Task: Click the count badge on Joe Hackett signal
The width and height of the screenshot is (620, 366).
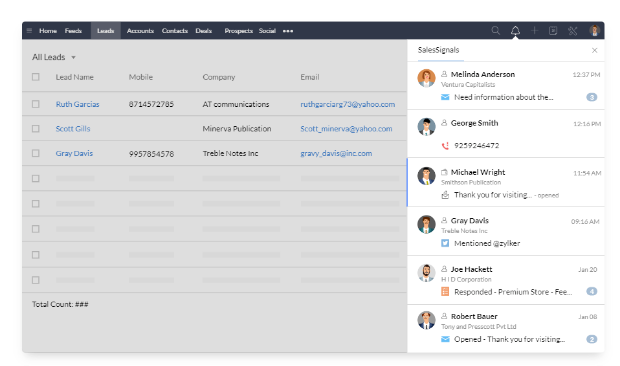Action: click(x=592, y=292)
